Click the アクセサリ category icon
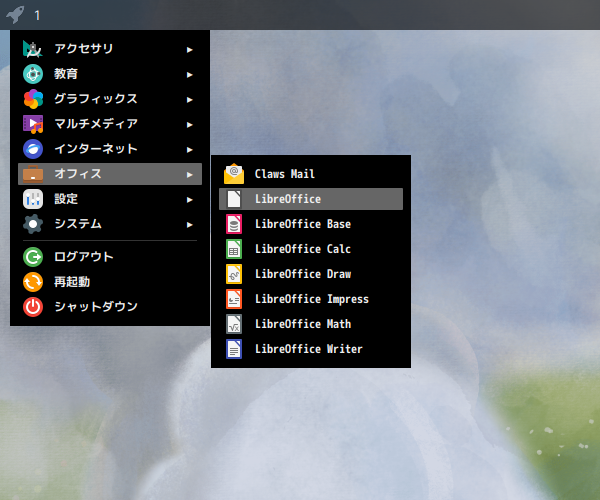Viewport: 600px width, 500px height. 33,49
